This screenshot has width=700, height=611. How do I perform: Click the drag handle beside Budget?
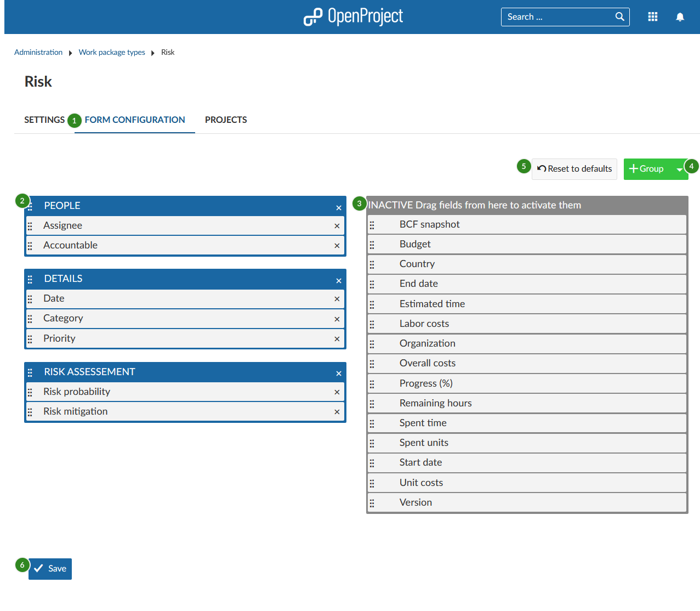pos(372,245)
